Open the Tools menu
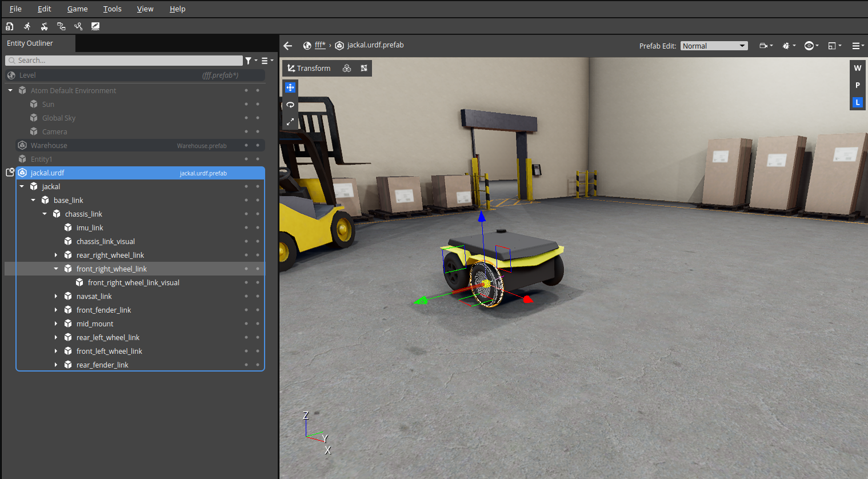868x479 pixels. [112, 9]
